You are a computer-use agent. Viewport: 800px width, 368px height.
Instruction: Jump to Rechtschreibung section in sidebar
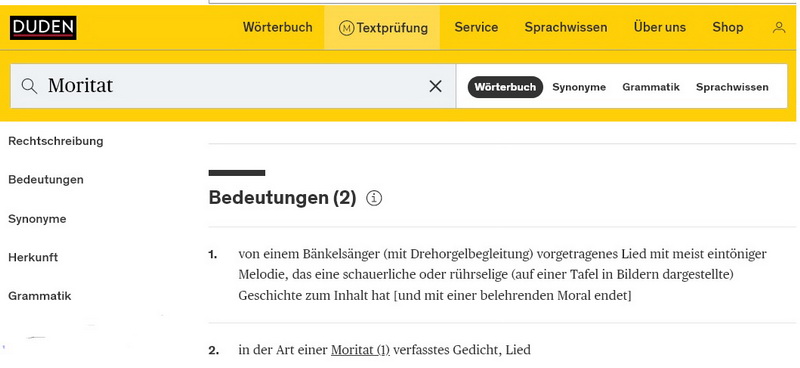point(56,141)
